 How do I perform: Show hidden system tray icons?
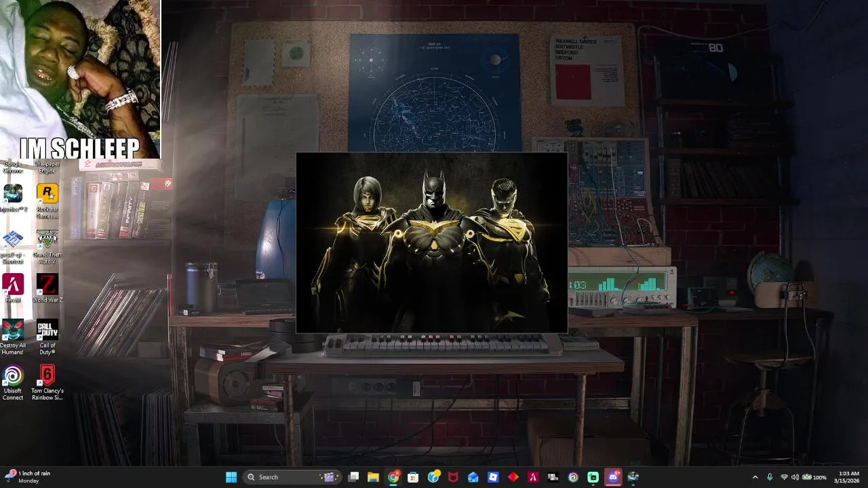pyautogui.click(x=755, y=477)
